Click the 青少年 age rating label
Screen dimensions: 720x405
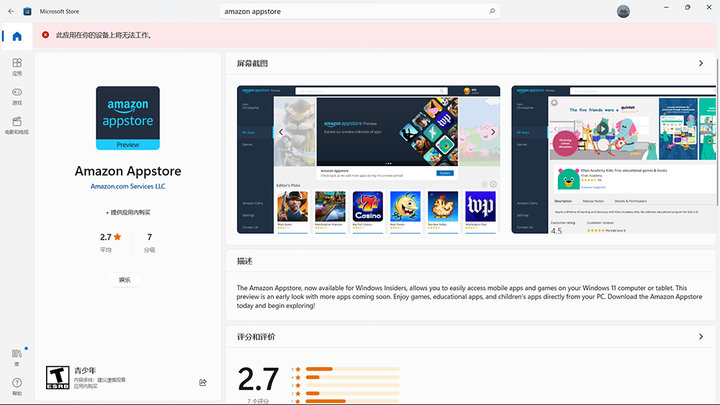point(85,370)
